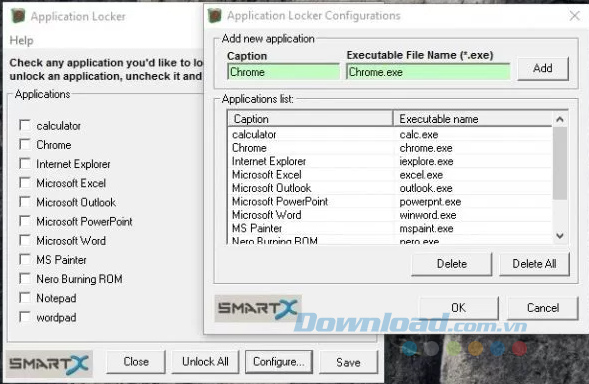Sort by the Executable name column header
Viewport: 589px width, 384px height.
click(473, 119)
